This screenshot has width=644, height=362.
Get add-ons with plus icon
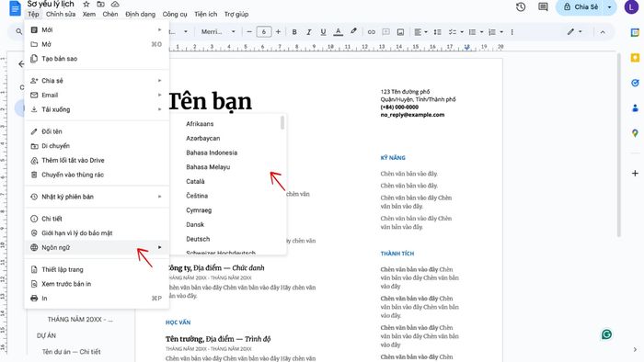(635, 173)
